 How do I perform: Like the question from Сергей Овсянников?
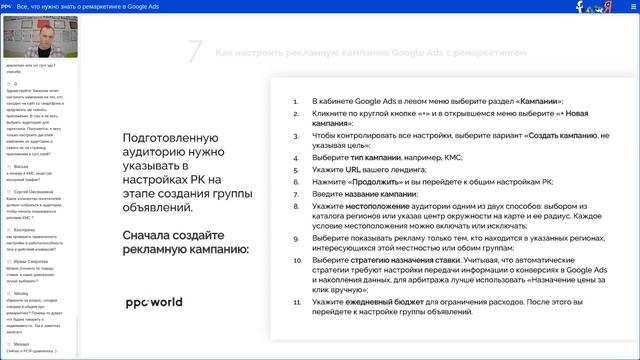tap(9, 192)
